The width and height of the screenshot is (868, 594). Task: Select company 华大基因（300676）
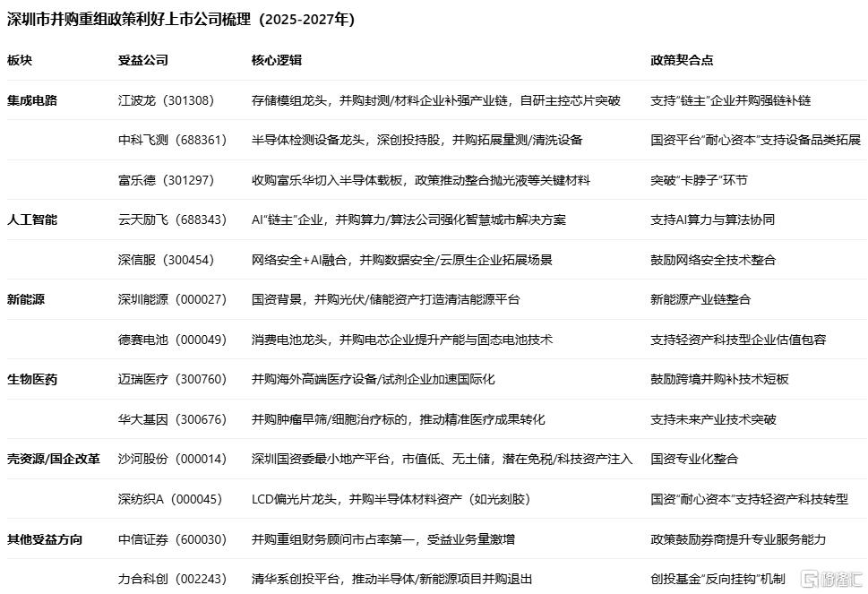coord(172,419)
